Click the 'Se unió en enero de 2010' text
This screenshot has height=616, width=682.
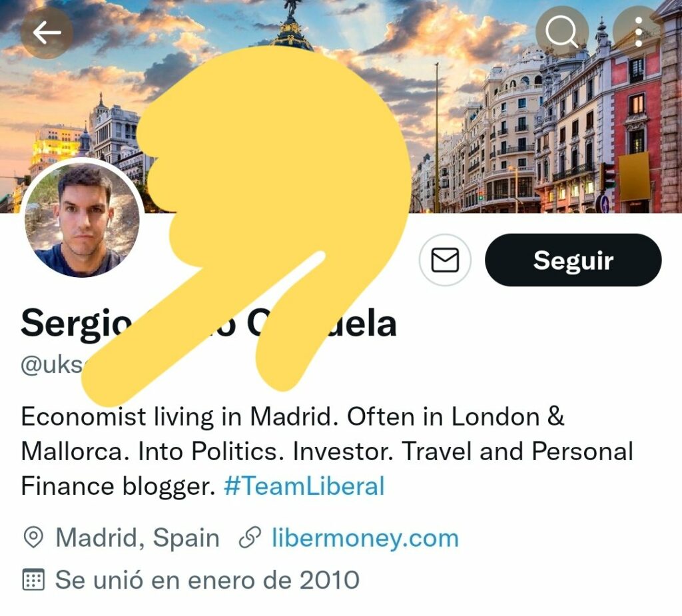(x=208, y=580)
